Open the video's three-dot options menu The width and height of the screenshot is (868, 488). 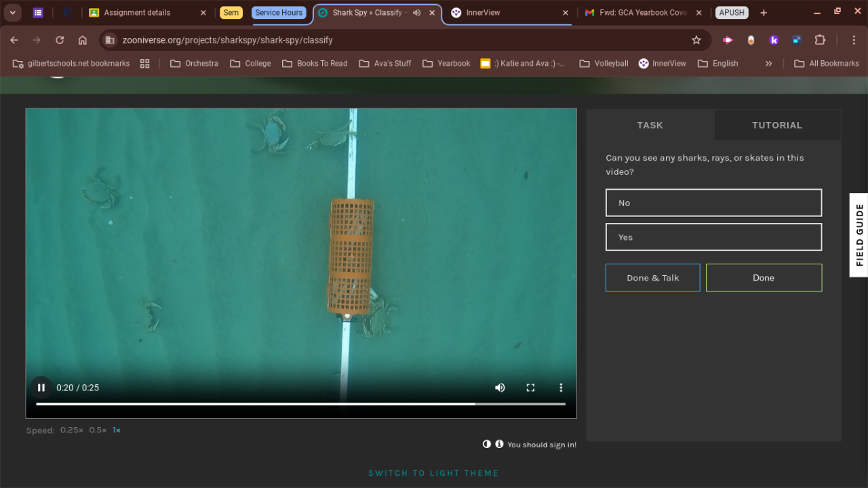click(x=561, y=388)
